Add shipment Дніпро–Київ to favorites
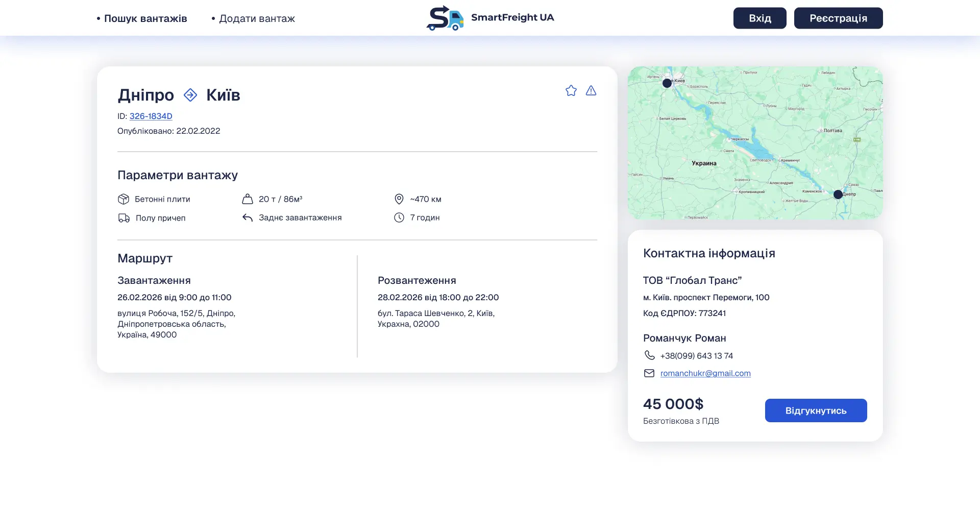Viewport: 980px width, 508px height. (571, 90)
